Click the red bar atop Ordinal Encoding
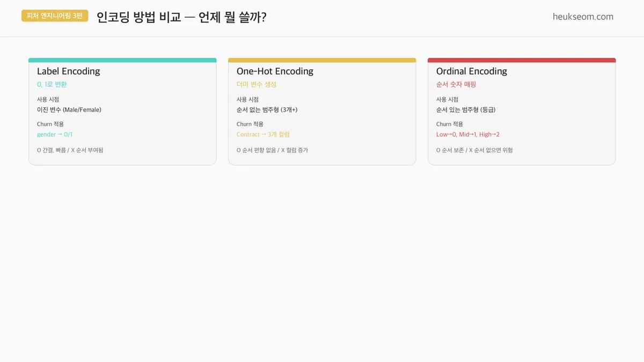 click(522, 60)
